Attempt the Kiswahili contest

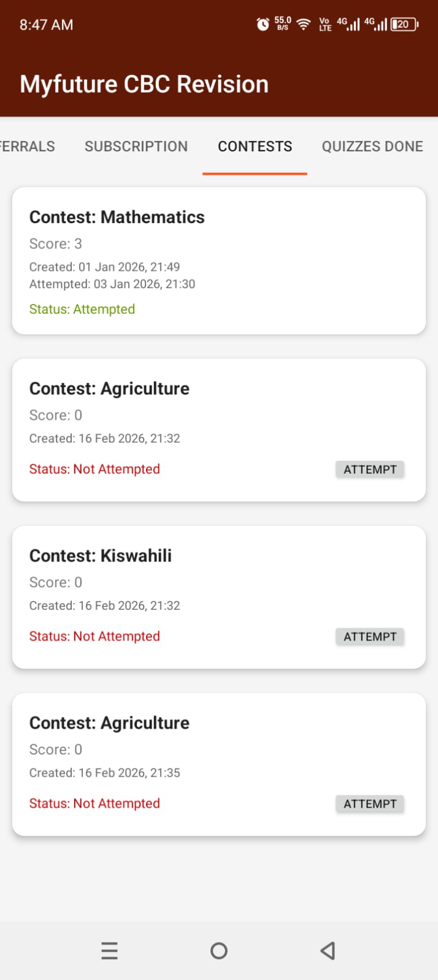tap(370, 636)
